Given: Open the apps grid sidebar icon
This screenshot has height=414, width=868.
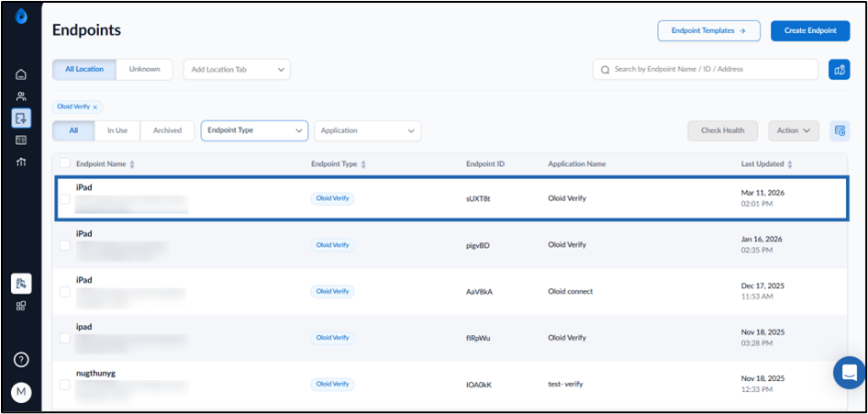Looking at the screenshot, I should (21, 306).
